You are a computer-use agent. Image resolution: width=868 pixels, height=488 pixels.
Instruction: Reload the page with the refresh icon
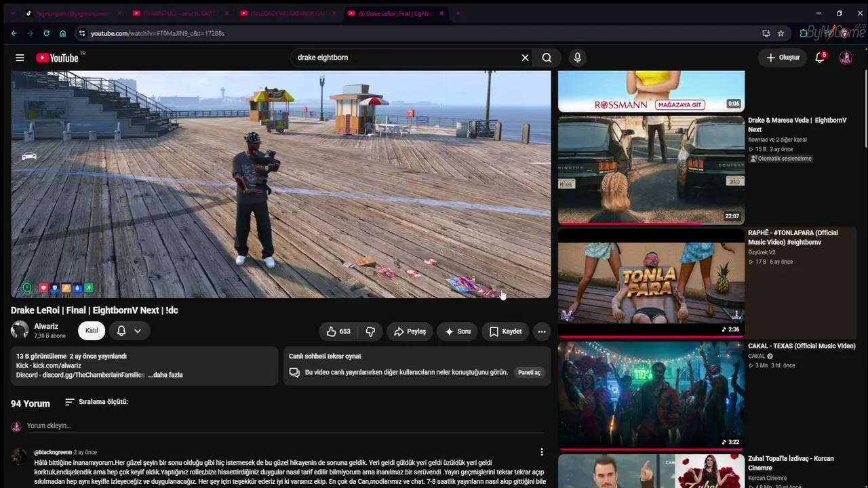46,33
